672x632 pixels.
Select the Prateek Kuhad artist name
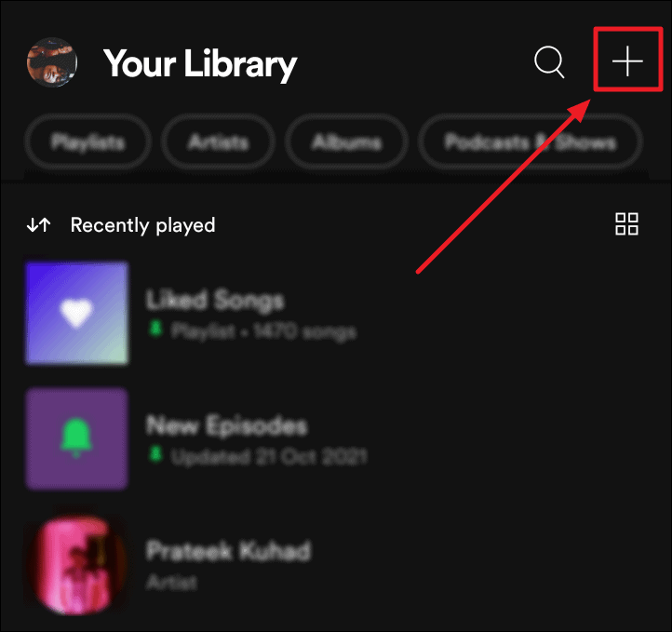tap(228, 551)
